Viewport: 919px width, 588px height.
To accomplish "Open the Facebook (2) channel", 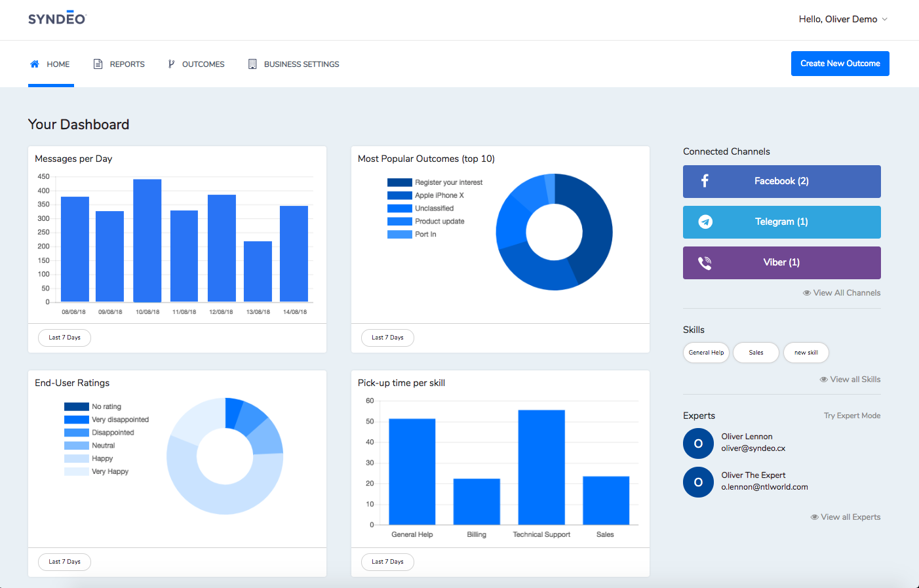I will (782, 182).
